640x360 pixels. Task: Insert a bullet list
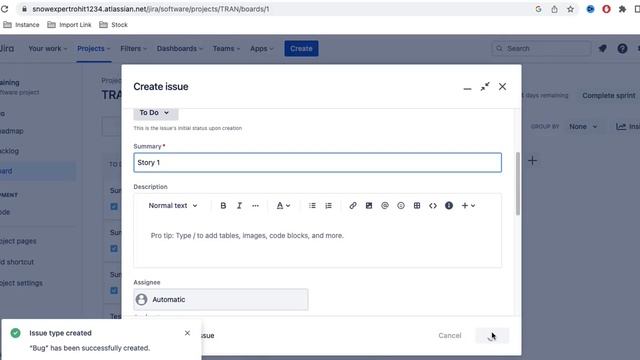(312, 206)
